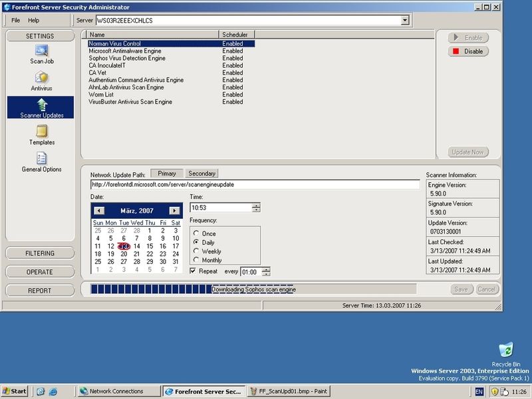The height and width of the screenshot is (399, 532).
Task: Click the Enable button
Action: (468, 38)
